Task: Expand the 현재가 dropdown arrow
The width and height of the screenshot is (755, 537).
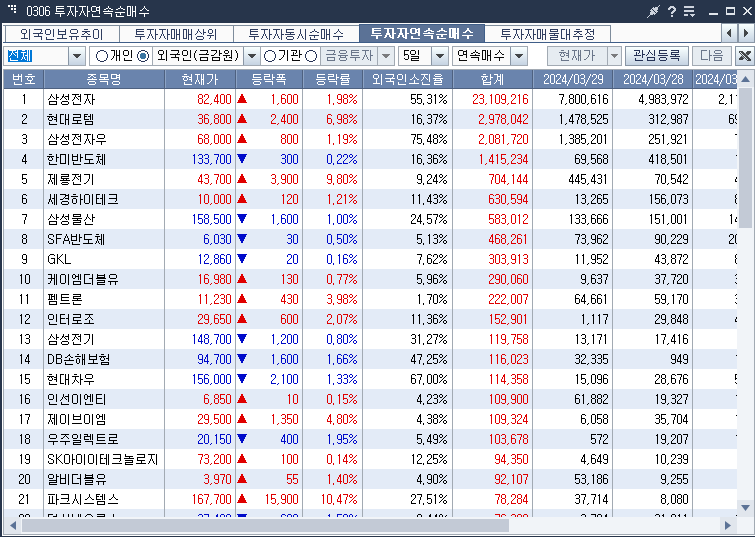Action: 614,56
